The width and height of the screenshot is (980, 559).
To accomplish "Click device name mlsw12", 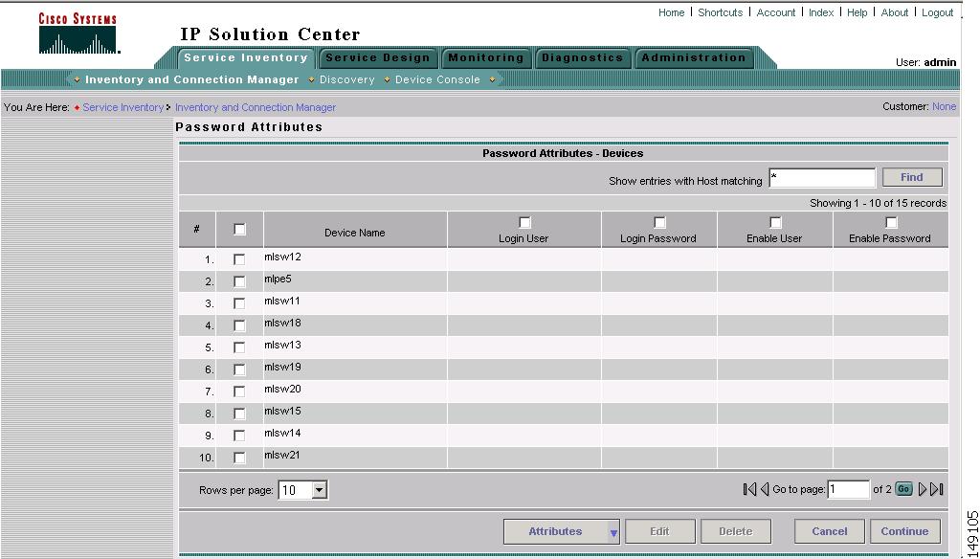I will point(282,257).
